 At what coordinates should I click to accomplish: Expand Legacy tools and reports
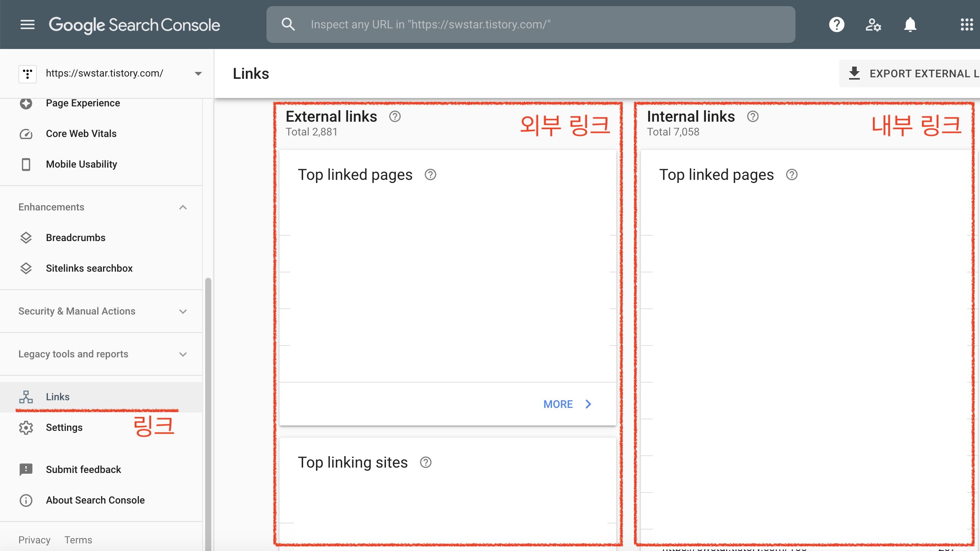(183, 354)
